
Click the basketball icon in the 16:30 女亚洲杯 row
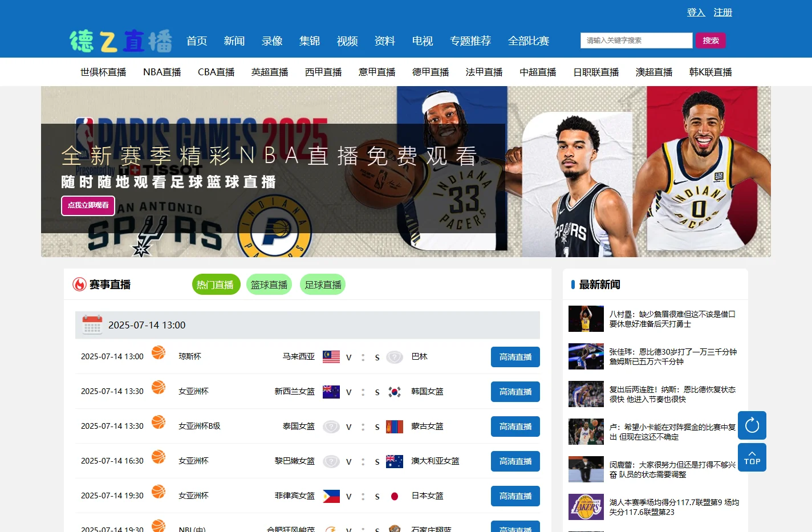159,457
